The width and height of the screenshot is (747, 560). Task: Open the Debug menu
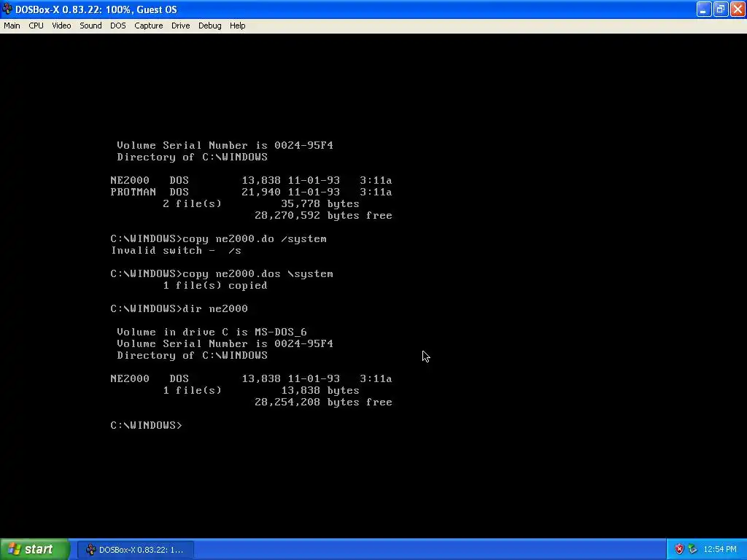tap(209, 26)
